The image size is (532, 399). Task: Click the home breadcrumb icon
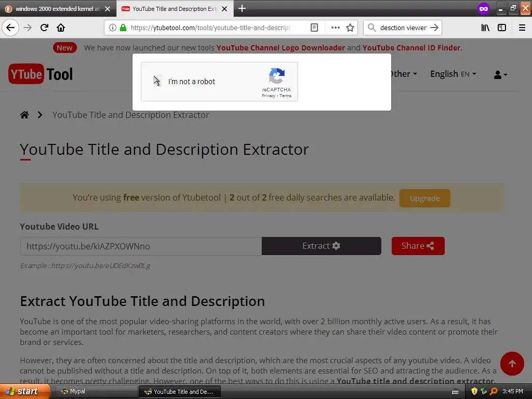24,115
